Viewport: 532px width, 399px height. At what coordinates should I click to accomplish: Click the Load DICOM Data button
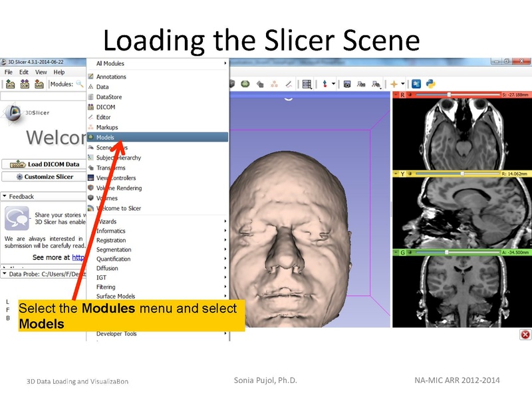pos(44,164)
